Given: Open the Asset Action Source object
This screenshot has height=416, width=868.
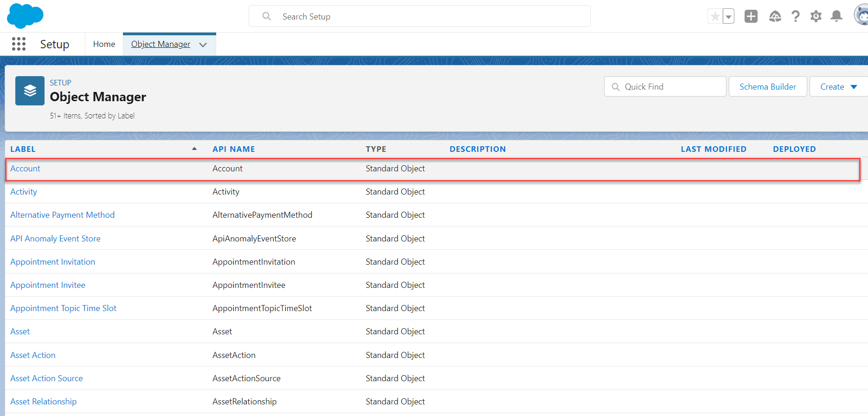Looking at the screenshot, I should click(46, 378).
